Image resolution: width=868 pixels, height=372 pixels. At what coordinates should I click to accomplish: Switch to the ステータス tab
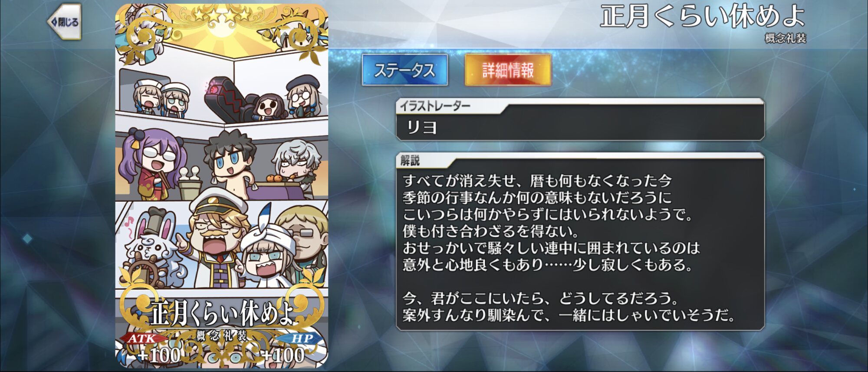pos(405,70)
